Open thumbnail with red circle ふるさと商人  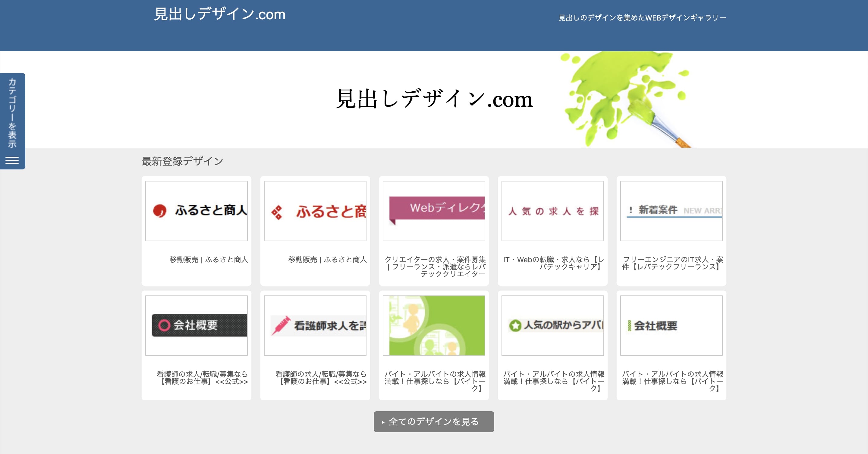[x=197, y=211]
